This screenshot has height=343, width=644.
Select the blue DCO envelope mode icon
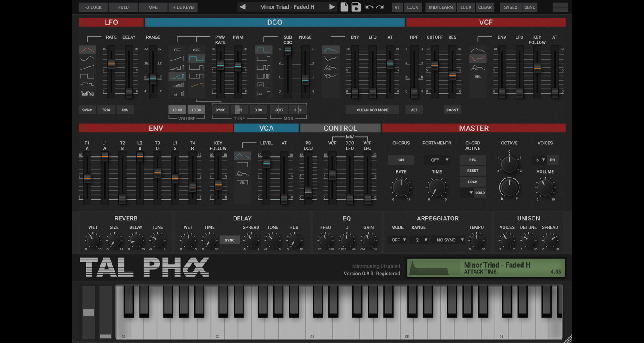pyautogui.click(x=331, y=50)
